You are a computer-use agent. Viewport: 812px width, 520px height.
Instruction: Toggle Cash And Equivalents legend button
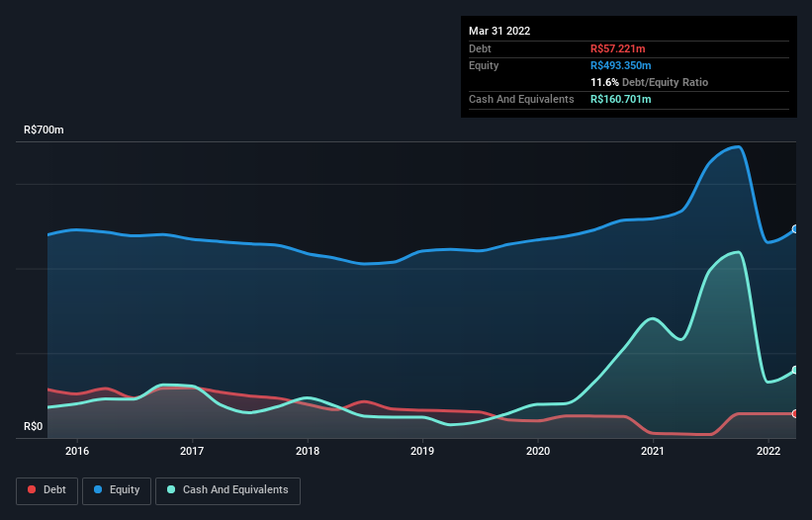click(227, 490)
